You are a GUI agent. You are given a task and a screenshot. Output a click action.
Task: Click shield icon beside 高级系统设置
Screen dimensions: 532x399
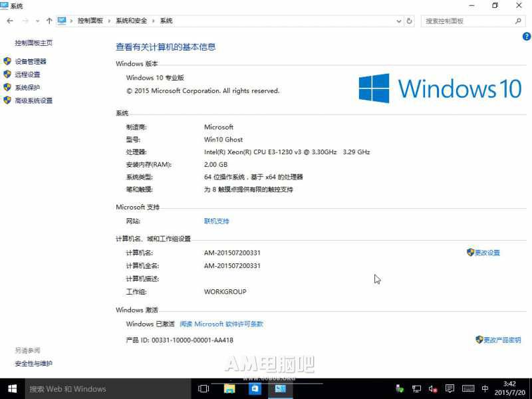click(x=7, y=100)
